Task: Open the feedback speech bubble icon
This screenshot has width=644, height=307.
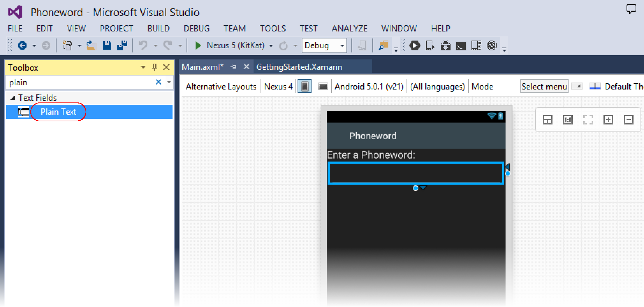Action: click(631, 9)
